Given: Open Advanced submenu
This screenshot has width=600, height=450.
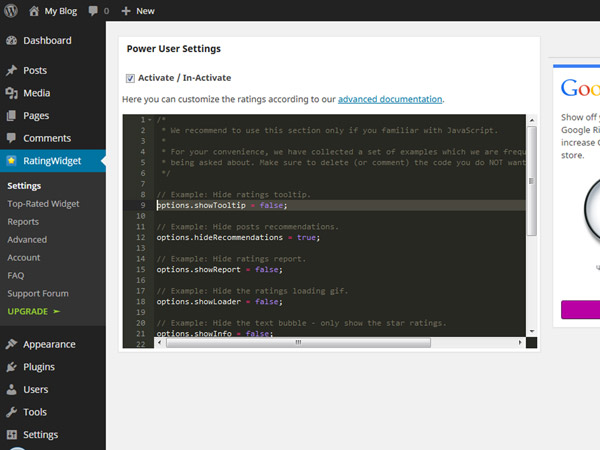Looking at the screenshot, I should coord(27,240).
